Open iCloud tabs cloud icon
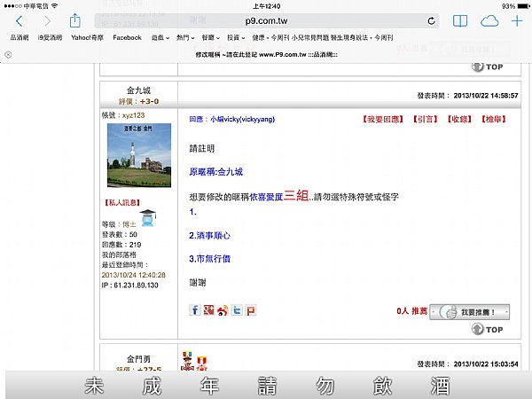Image resolution: width=532 pixels, height=399 pixels. (489, 21)
